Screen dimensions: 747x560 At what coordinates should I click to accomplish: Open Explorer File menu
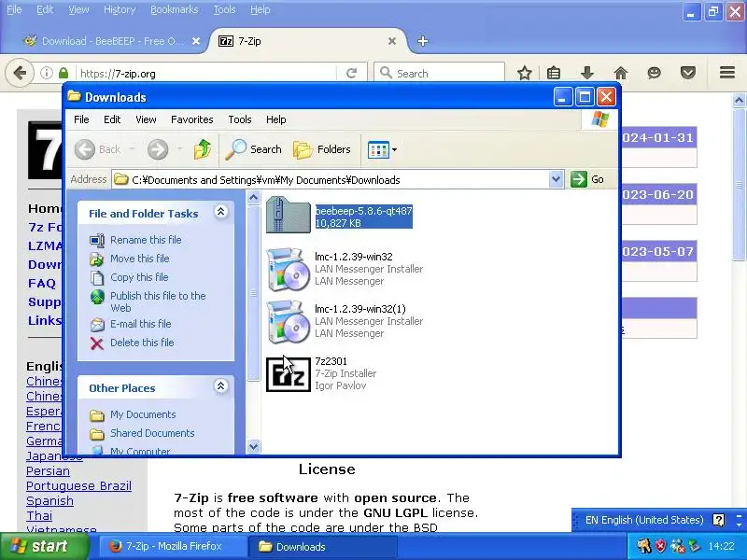[81, 119]
